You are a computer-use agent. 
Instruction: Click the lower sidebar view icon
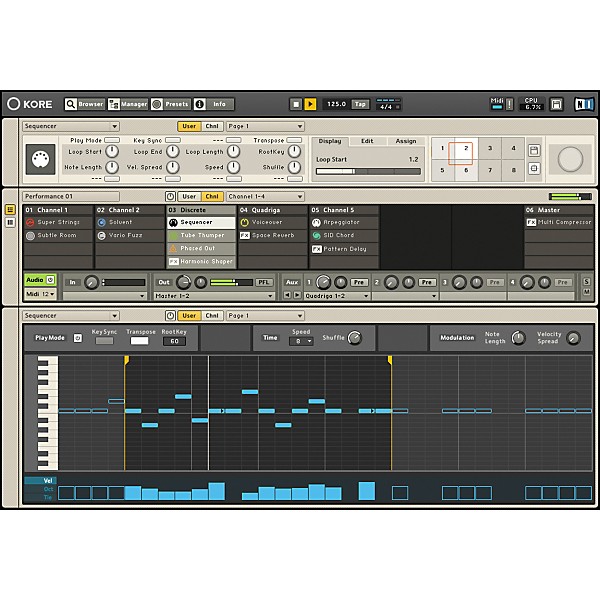[x=10, y=222]
